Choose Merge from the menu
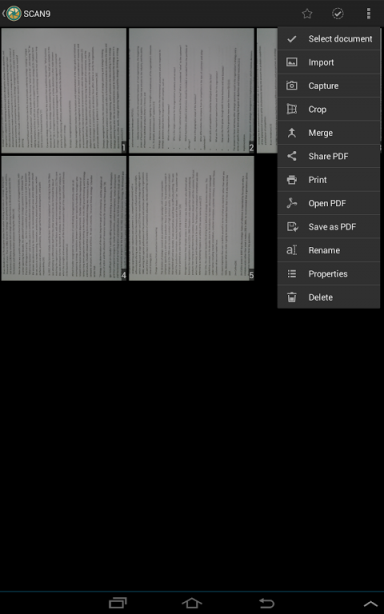This screenshot has height=614, width=384. click(329, 133)
